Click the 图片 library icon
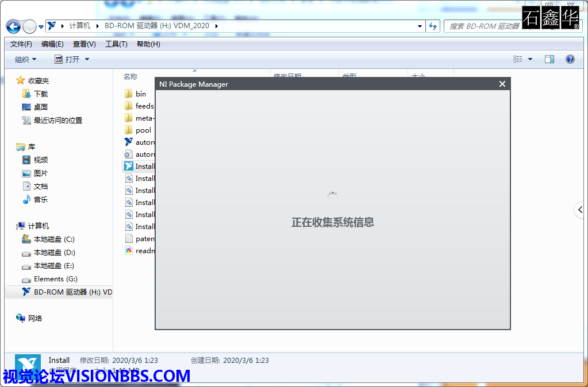588x387 pixels. tap(26, 173)
